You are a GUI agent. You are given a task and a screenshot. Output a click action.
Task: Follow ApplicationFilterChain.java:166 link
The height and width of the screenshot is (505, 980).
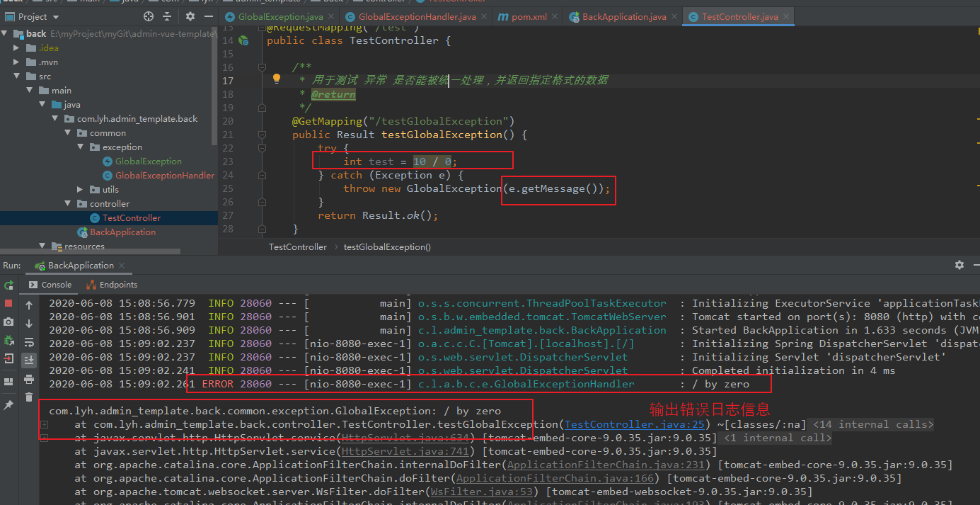pos(555,478)
